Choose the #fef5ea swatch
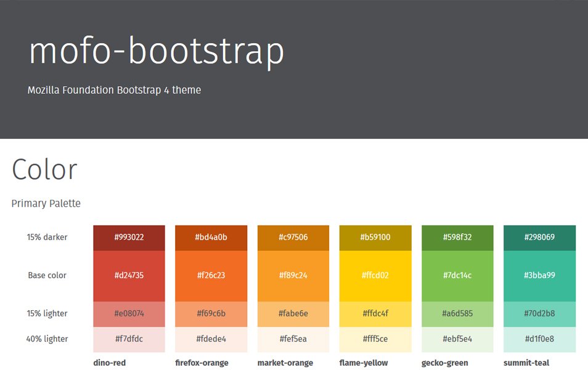The width and height of the screenshot is (588, 370). tap(293, 340)
